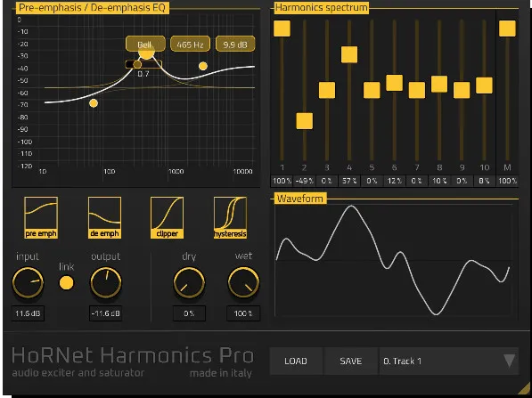Click the output gain knob
Viewport: 532px width, 398px height.
tap(106, 283)
